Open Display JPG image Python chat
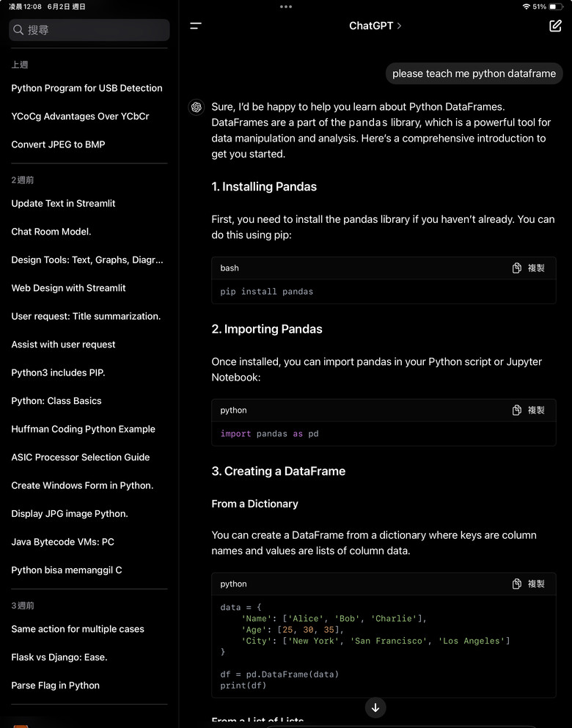The width and height of the screenshot is (572, 728). 70,513
